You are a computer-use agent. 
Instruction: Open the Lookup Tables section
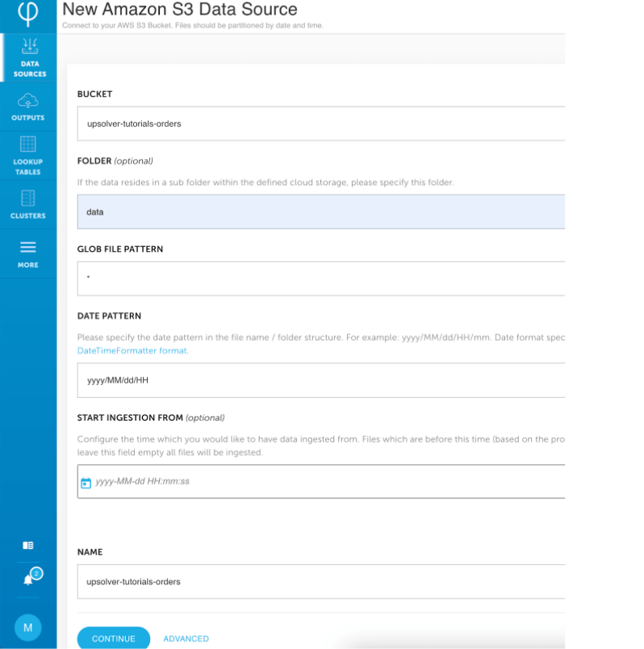(28, 156)
